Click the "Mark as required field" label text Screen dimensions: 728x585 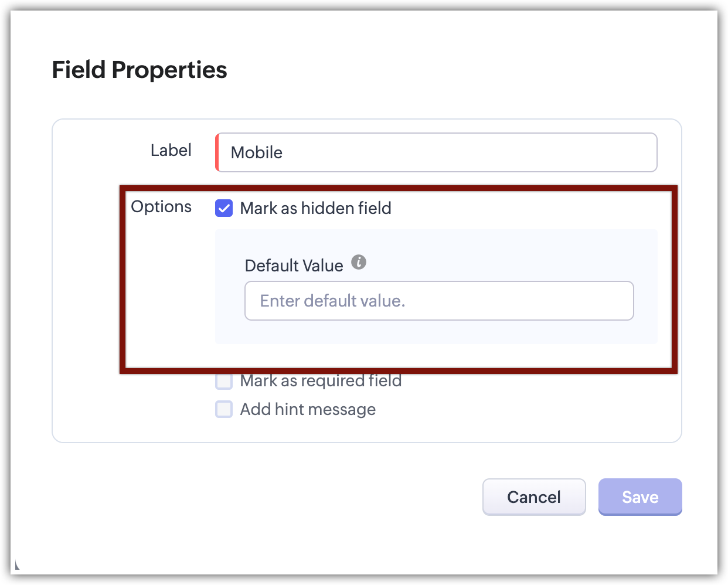pyautogui.click(x=321, y=381)
